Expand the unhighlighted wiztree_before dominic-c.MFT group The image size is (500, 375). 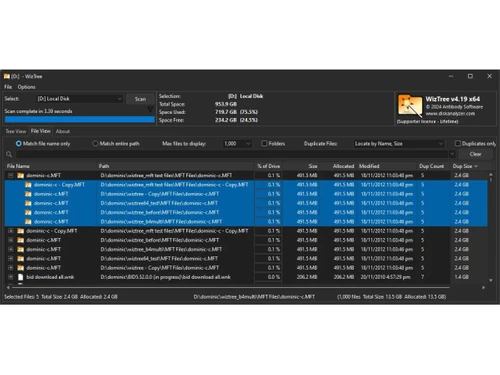coord(11,240)
